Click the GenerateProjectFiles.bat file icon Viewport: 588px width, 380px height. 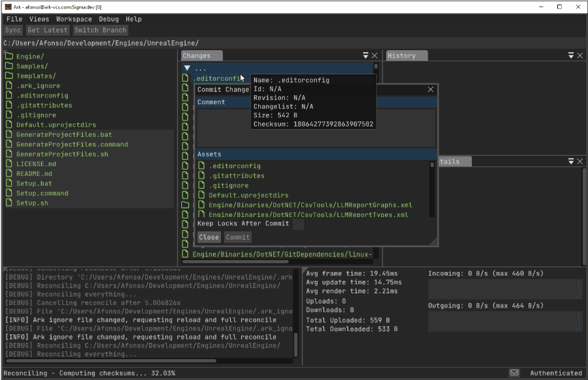(9, 134)
